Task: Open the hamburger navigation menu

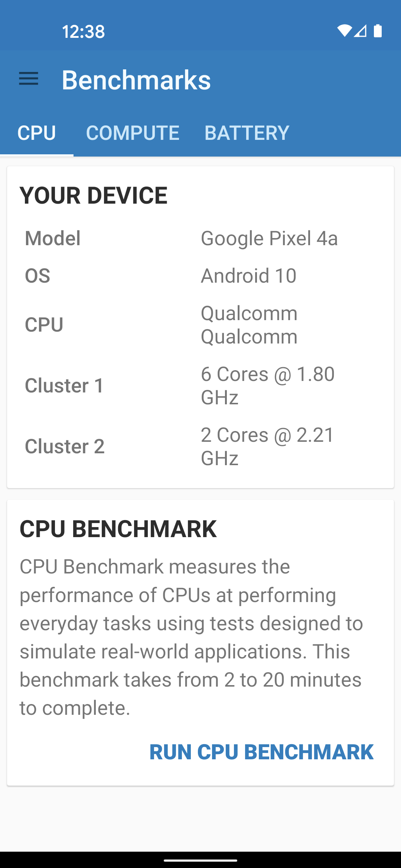Action: pyautogui.click(x=29, y=79)
